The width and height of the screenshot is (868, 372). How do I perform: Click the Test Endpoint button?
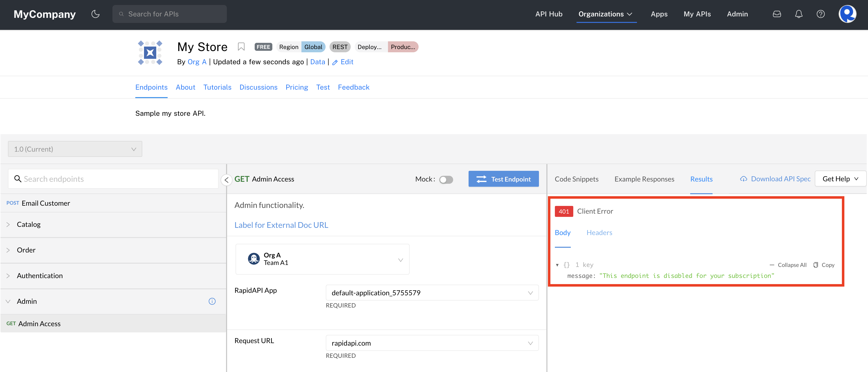(503, 179)
